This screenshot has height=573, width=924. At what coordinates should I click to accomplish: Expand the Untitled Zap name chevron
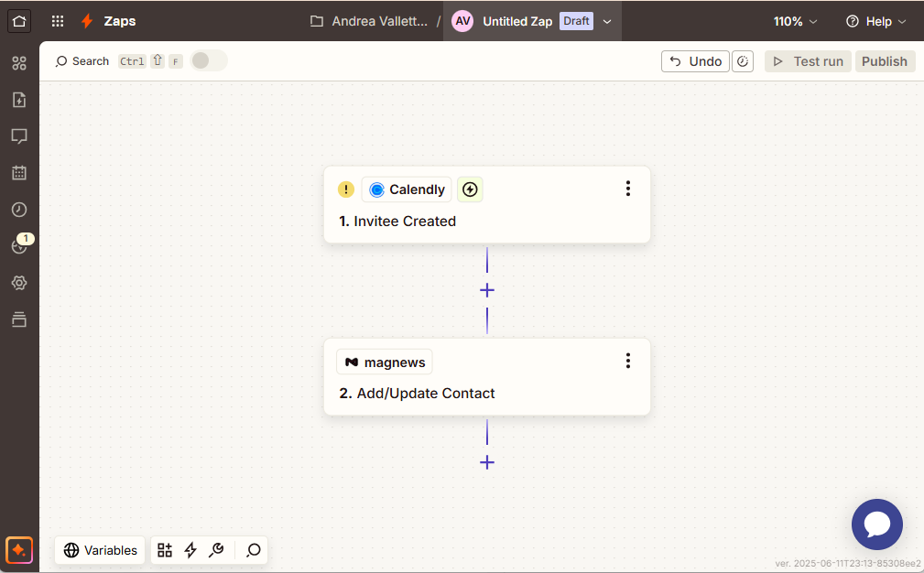607,21
